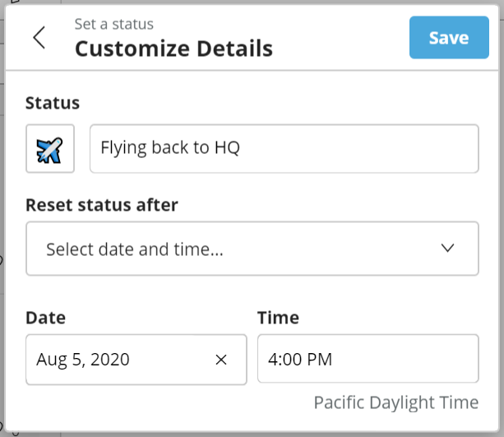
Task: Clear the date with the X icon
Action: pyautogui.click(x=220, y=360)
